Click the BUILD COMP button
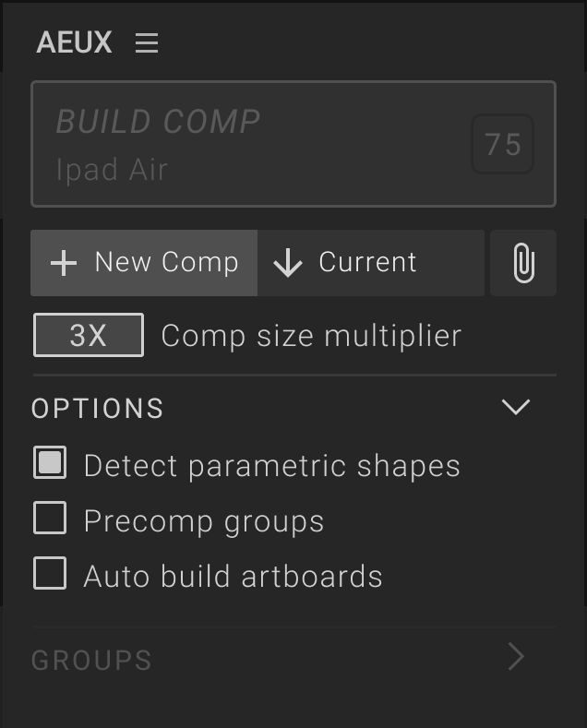 293,144
